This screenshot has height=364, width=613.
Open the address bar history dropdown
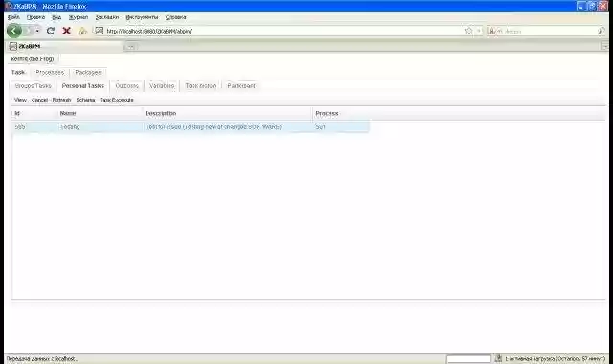479,31
